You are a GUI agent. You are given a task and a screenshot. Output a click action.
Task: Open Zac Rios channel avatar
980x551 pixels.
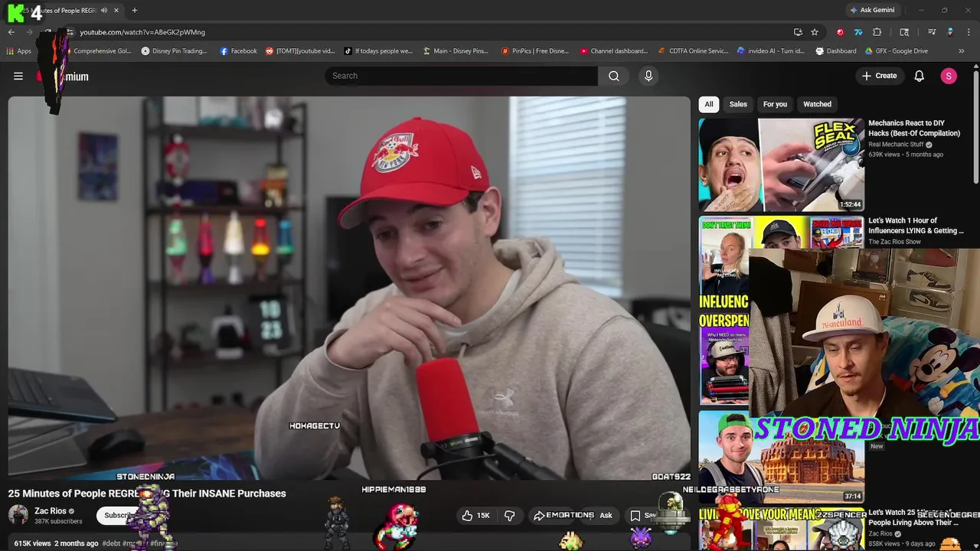18,515
